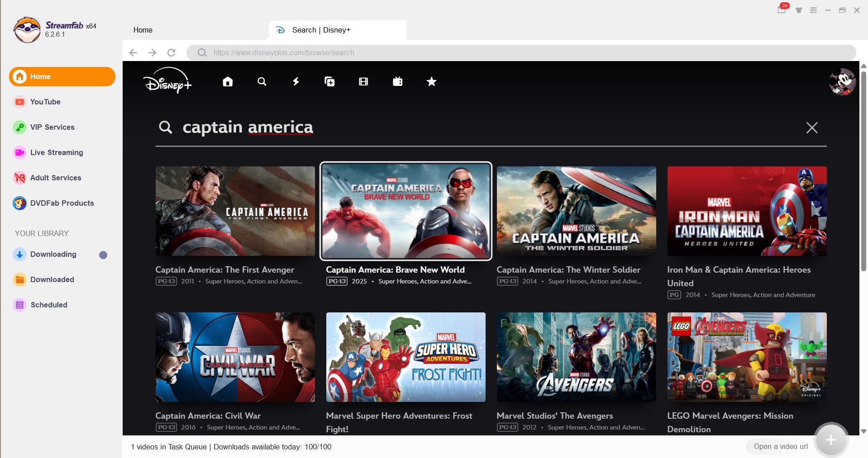Open the Scheduled downloads section
Image resolution: width=868 pixels, height=458 pixels.
[x=48, y=305]
